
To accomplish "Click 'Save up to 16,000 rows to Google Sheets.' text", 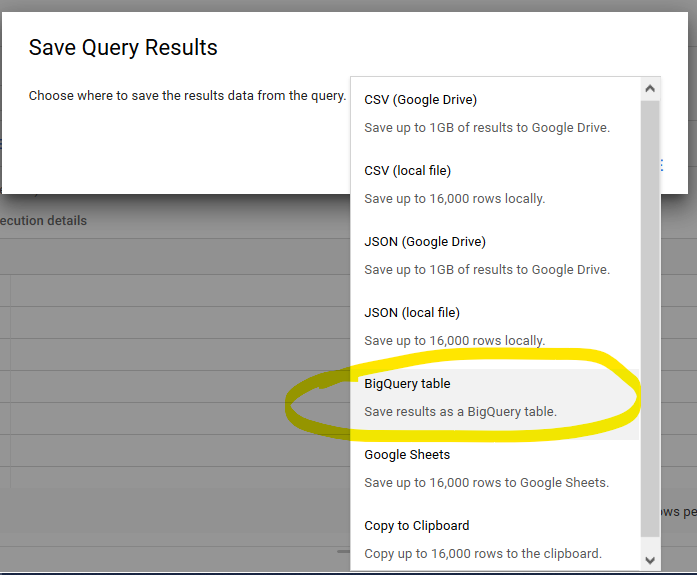I will click(487, 483).
